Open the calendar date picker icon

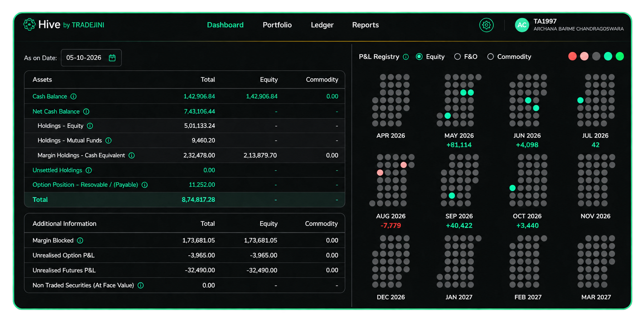tap(112, 58)
